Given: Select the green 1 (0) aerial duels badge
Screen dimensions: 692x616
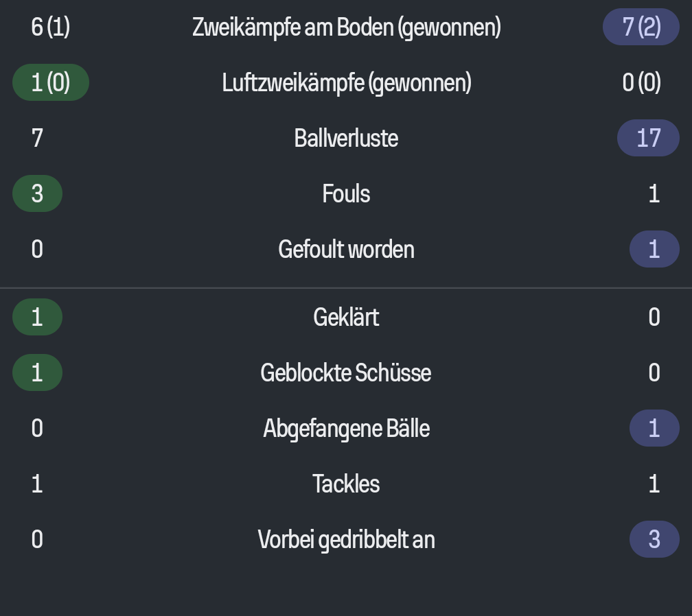Looking at the screenshot, I should pos(51,83).
